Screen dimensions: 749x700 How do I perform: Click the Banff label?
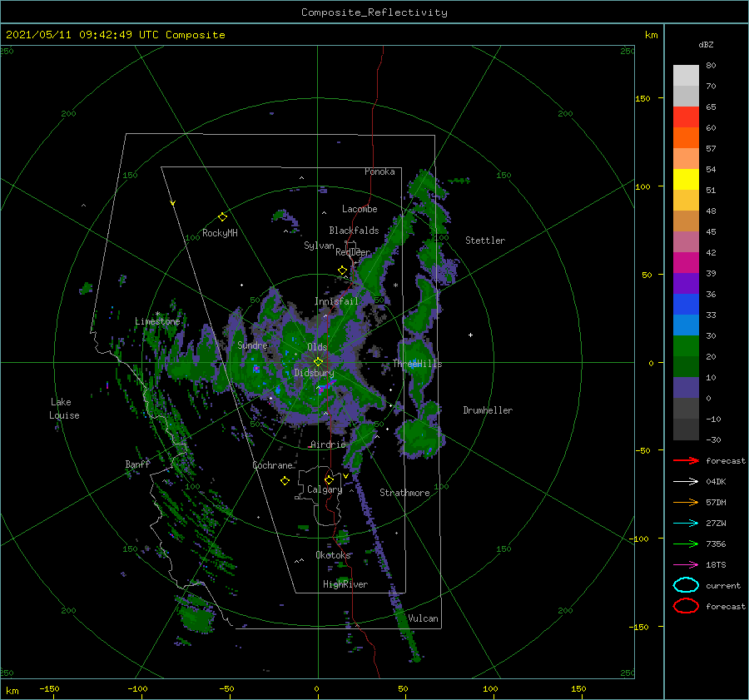pos(137,464)
